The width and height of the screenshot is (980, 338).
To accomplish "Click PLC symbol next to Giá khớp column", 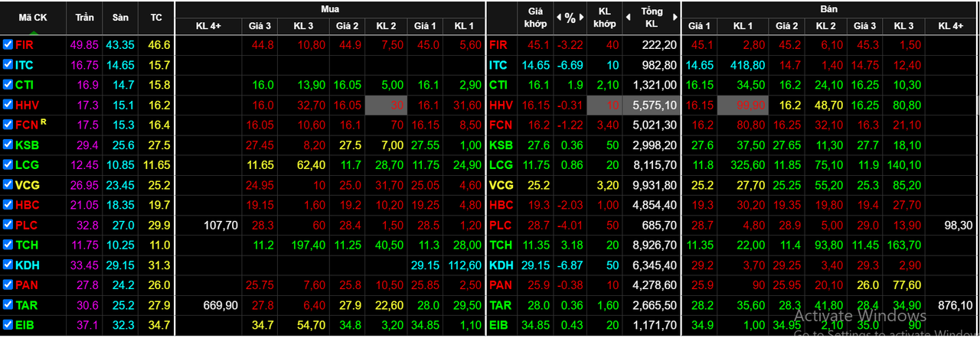I will tap(500, 225).
